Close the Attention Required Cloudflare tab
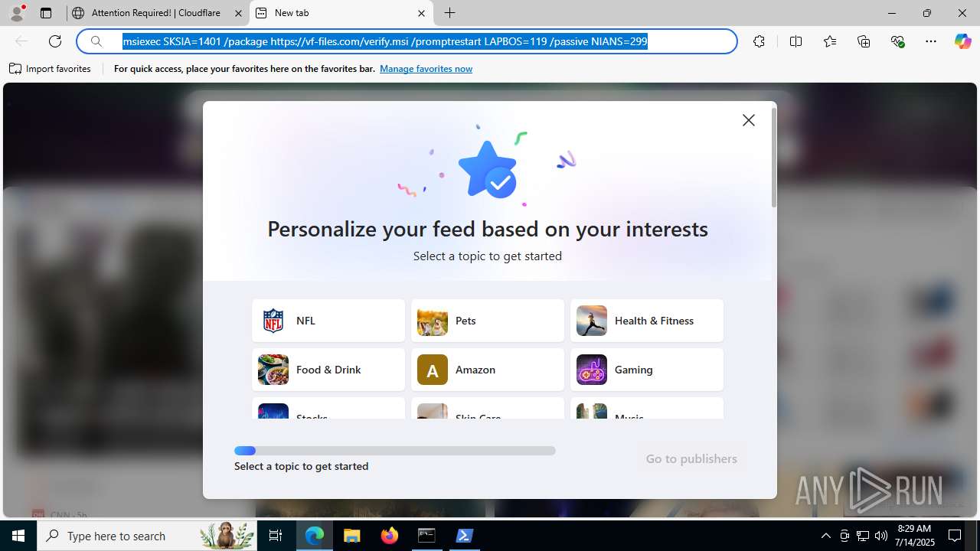This screenshot has width=980, height=551. [237, 13]
